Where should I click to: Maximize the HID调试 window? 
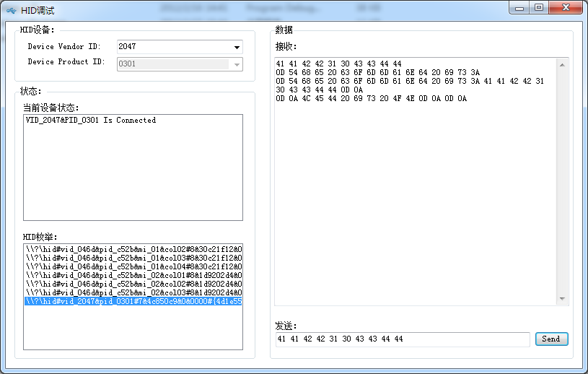pyautogui.click(x=538, y=7)
